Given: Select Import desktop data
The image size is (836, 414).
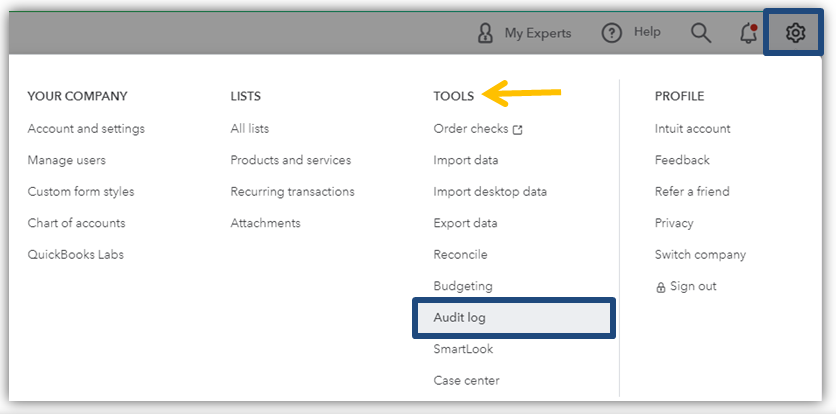Looking at the screenshot, I should (490, 192).
